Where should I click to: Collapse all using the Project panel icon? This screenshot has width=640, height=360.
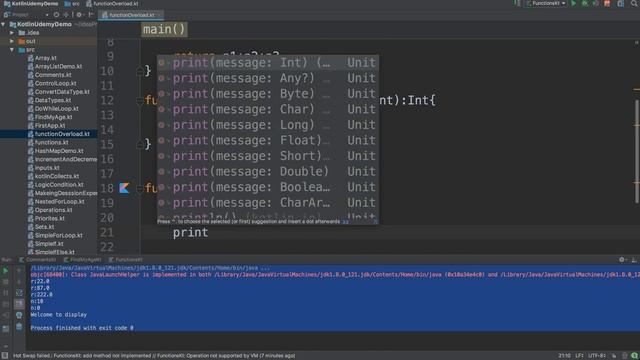point(66,15)
